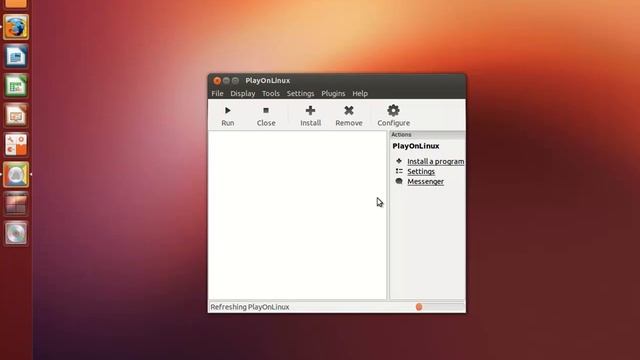Click the Actions panel header
Screen dimensions: 640x360
[x=427, y=135]
